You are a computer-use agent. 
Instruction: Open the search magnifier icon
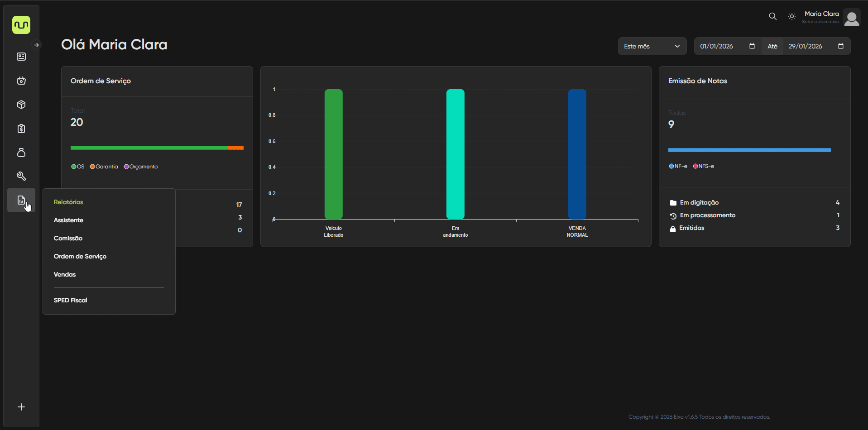772,16
